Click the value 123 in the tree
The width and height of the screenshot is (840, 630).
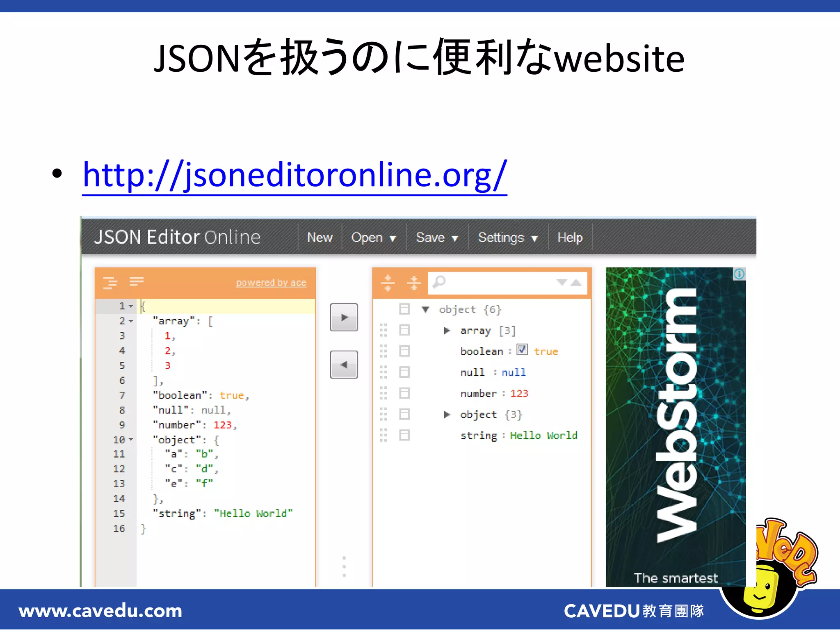click(x=519, y=393)
